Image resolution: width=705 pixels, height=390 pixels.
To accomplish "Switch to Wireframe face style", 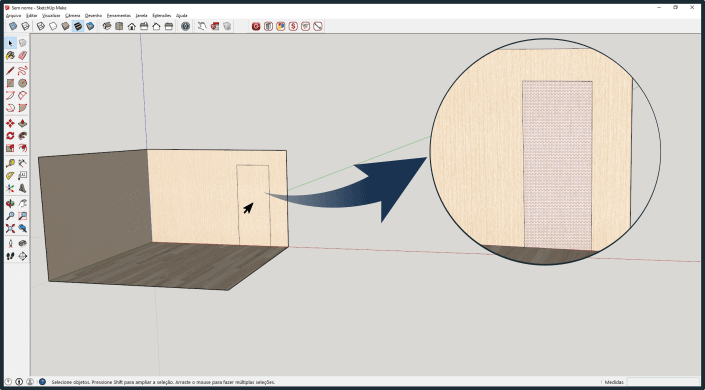I will 41,27.
